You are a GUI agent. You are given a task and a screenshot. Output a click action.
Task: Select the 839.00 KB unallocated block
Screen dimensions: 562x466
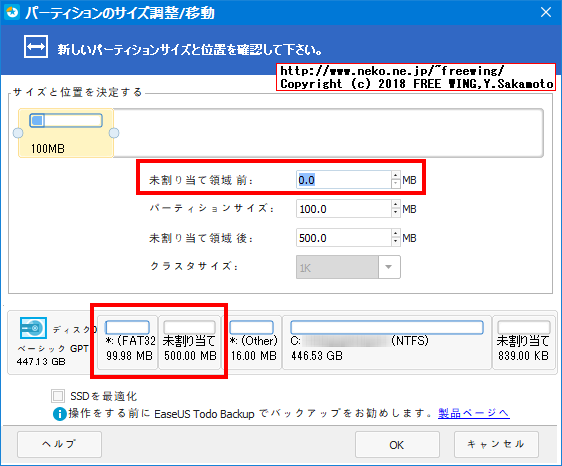pyautogui.click(x=524, y=342)
